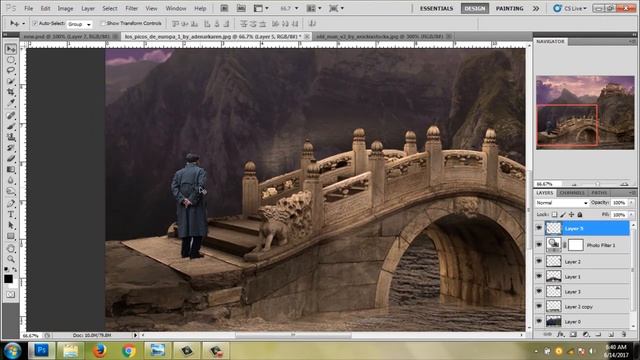
Task: Select the Zoom tool in toolbox
Action: [x=11, y=259]
